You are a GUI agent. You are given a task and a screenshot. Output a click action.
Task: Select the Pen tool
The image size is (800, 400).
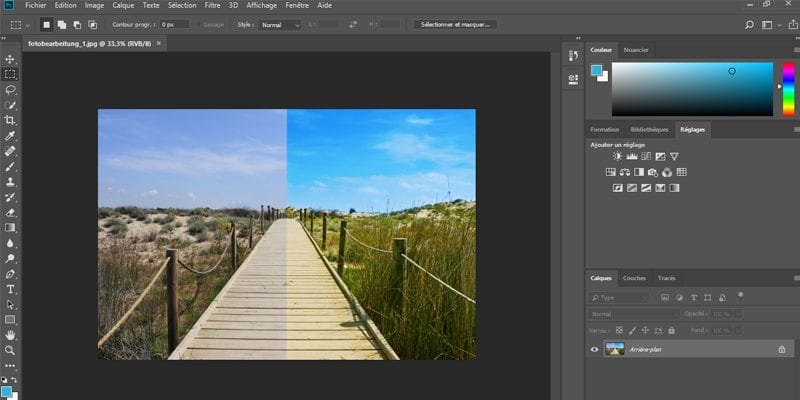point(10,274)
